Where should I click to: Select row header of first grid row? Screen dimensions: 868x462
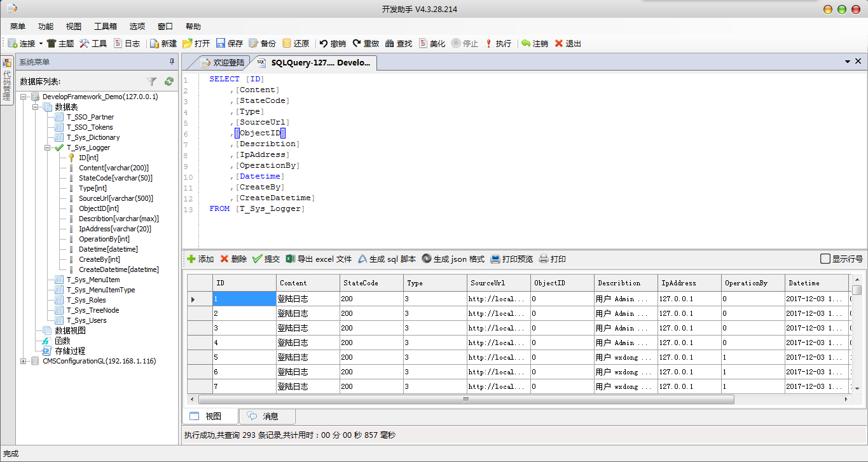[x=200, y=299]
